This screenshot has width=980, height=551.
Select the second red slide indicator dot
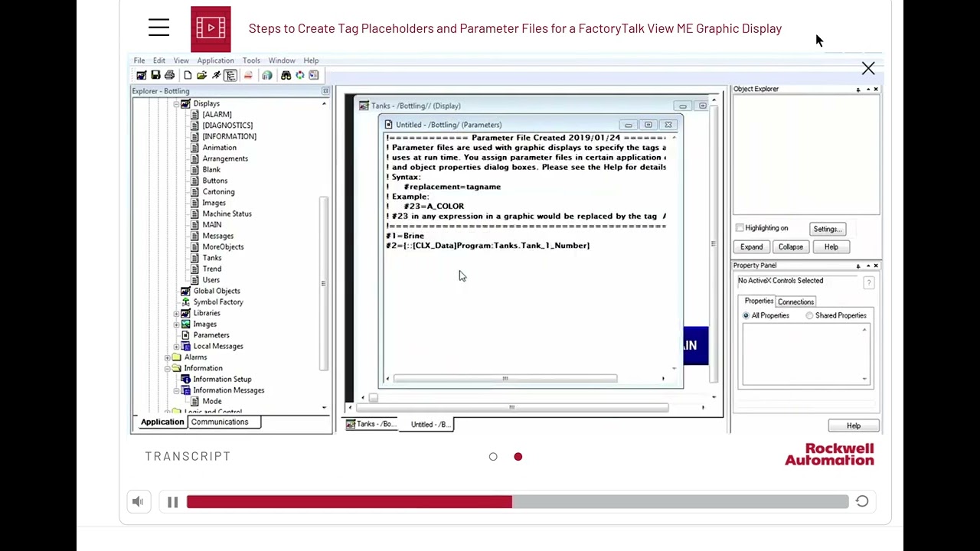pyautogui.click(x=518, y=457)
